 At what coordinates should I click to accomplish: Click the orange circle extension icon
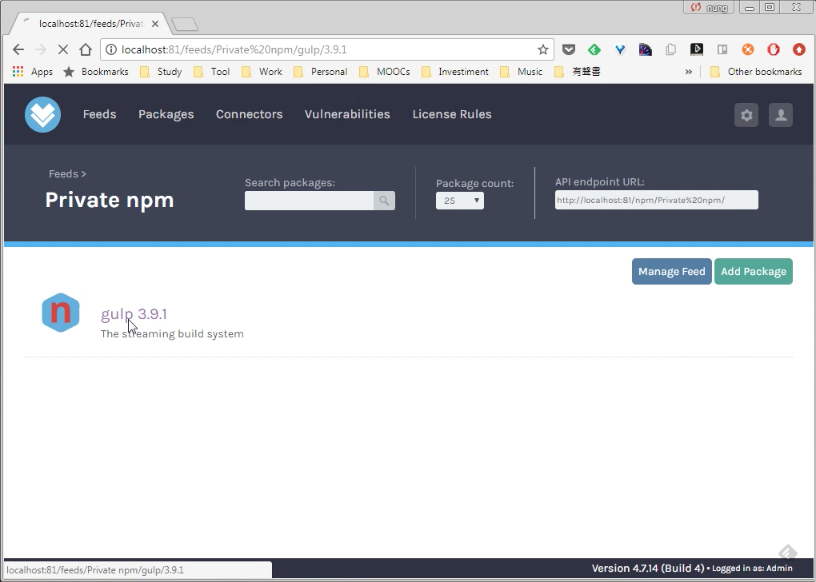click(747, 49)
